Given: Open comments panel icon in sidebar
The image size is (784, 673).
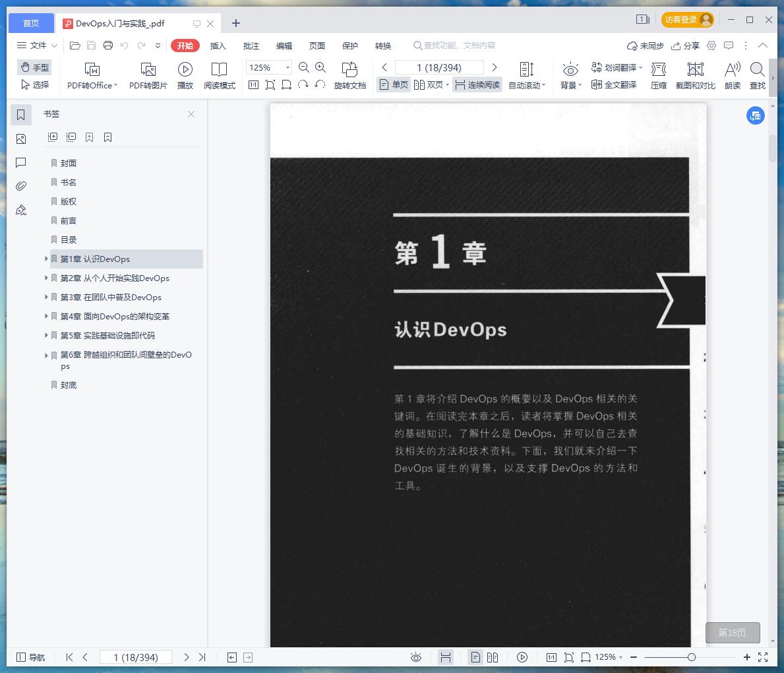Looking at the screenshot, I should (x=21, y=162).
